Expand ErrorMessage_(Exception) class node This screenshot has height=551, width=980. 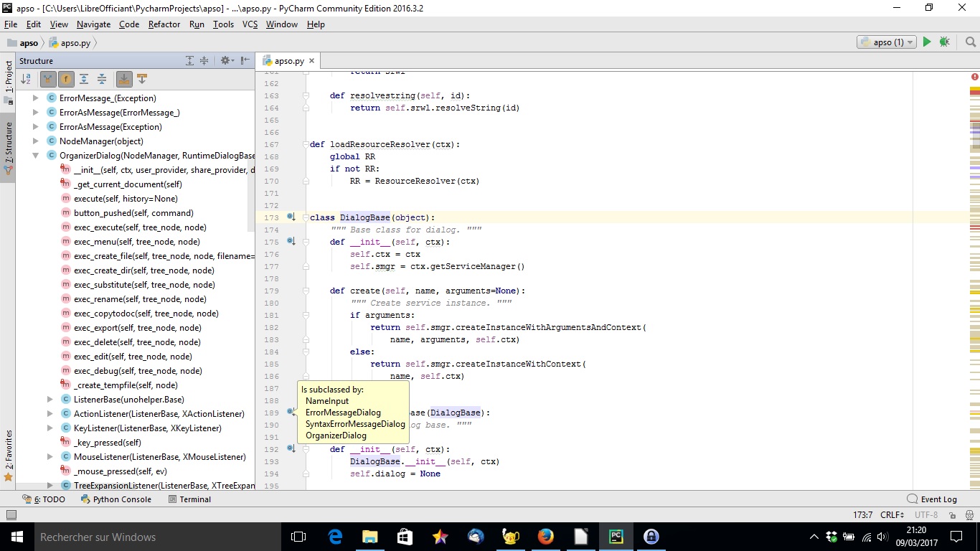point(36,98)
